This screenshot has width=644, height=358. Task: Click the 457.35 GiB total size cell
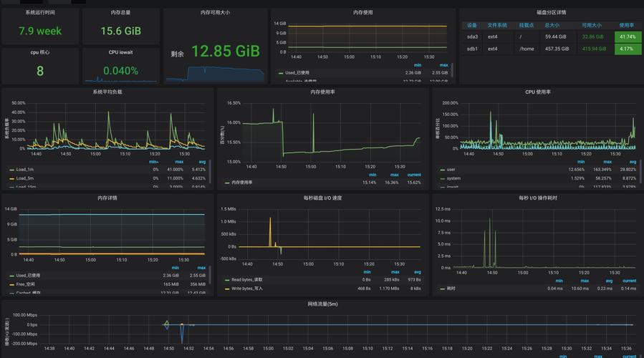click(x=557, y=49)
